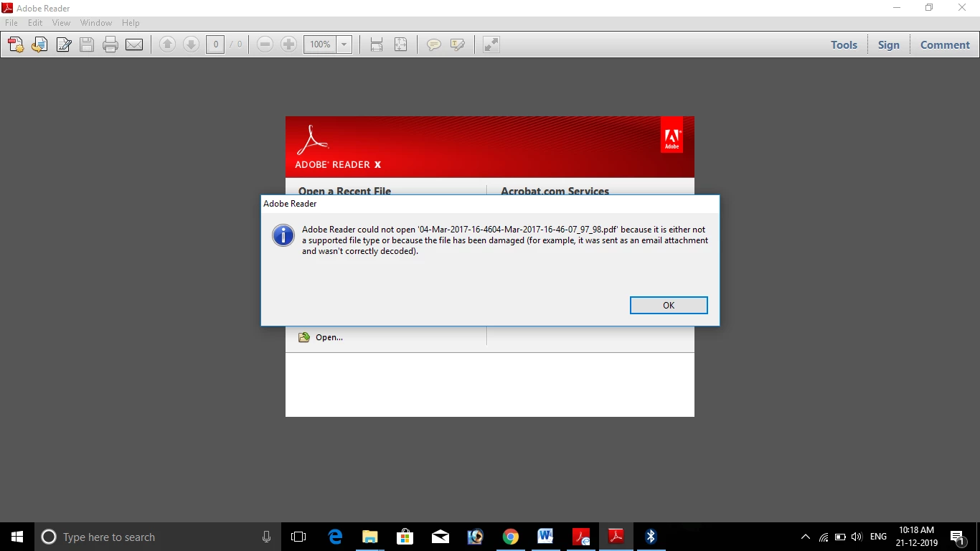The height and width of the screenshot is (551, 980).
Task: Click the Save file floppy icon
Action: (87, 44)
